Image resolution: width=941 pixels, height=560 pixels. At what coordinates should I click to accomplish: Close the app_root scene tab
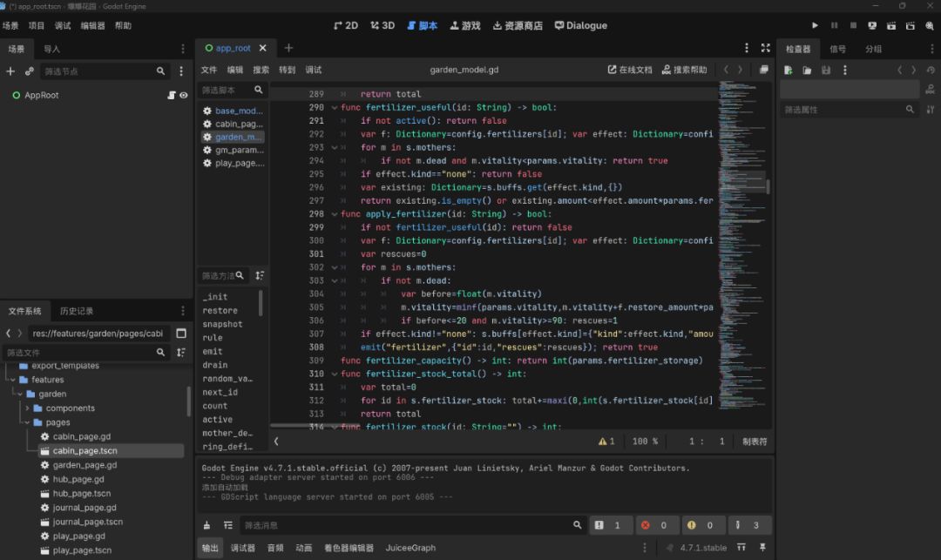pyautogui.click(x=263, y=48)
